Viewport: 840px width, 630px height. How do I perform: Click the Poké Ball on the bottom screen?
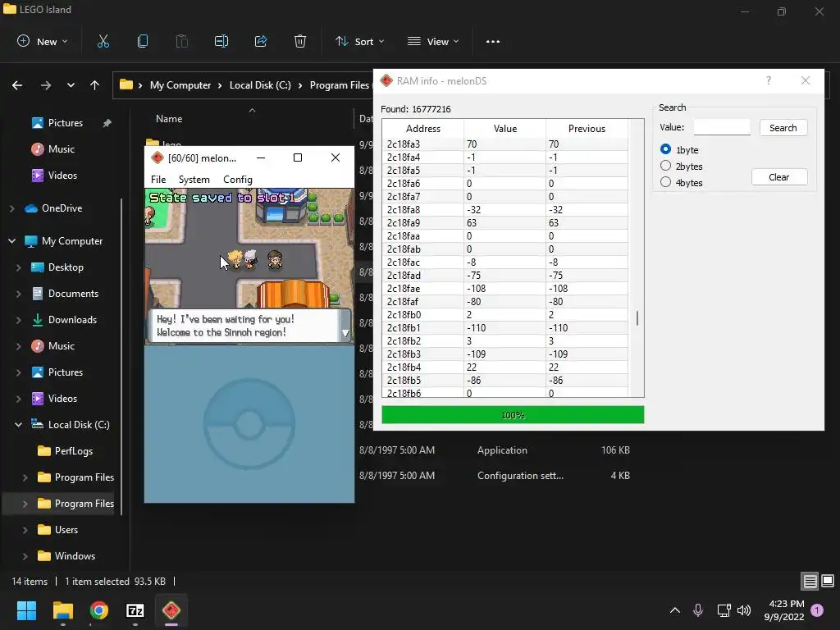[x=249, y=424]
